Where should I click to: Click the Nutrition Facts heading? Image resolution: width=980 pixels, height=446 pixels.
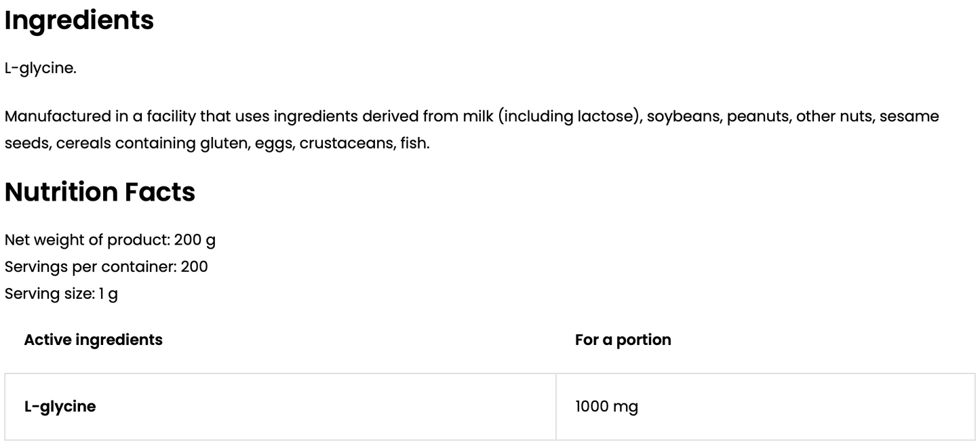[100, 192]
